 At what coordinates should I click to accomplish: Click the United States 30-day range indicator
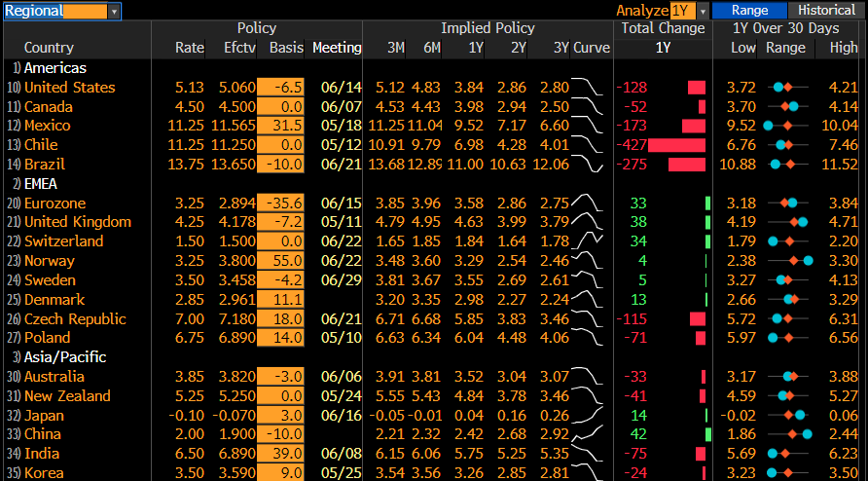[x=788, y=88]
